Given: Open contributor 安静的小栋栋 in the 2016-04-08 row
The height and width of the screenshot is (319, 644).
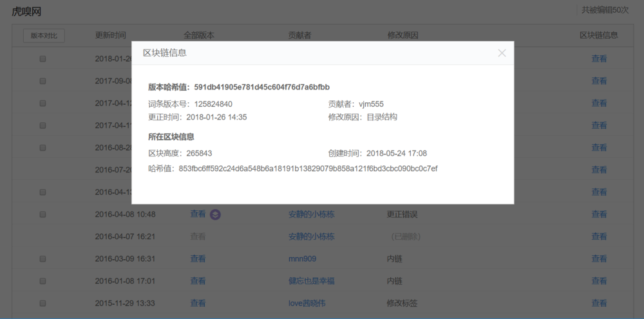Looking at the screenshot, I should tap(311, 214).
